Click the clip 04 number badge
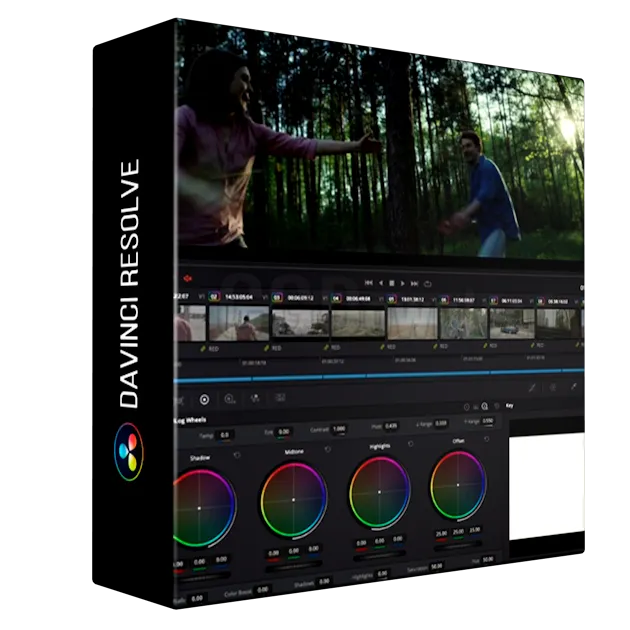 [x=336, y=299]
